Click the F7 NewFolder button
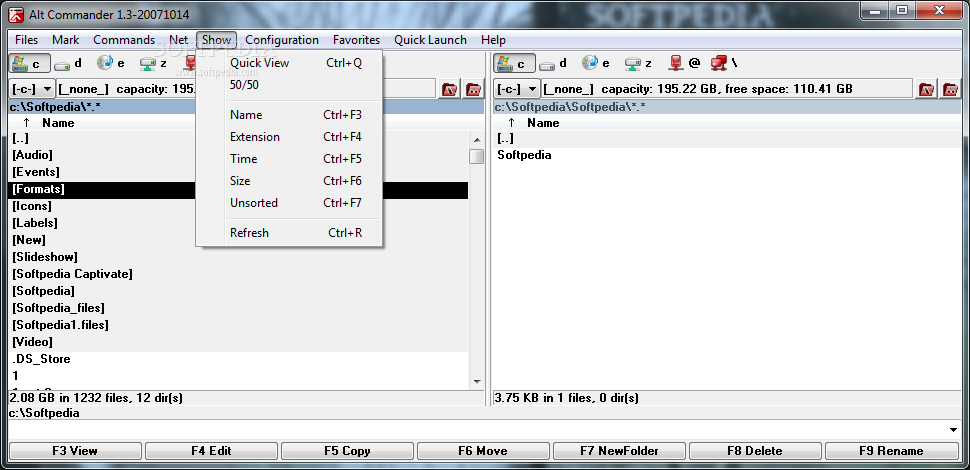 coord(619,451)
